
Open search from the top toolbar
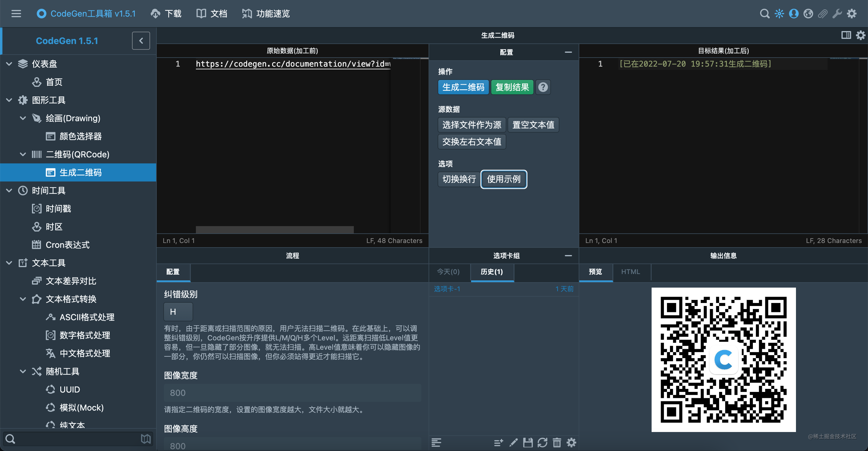[x=765, y=14]
